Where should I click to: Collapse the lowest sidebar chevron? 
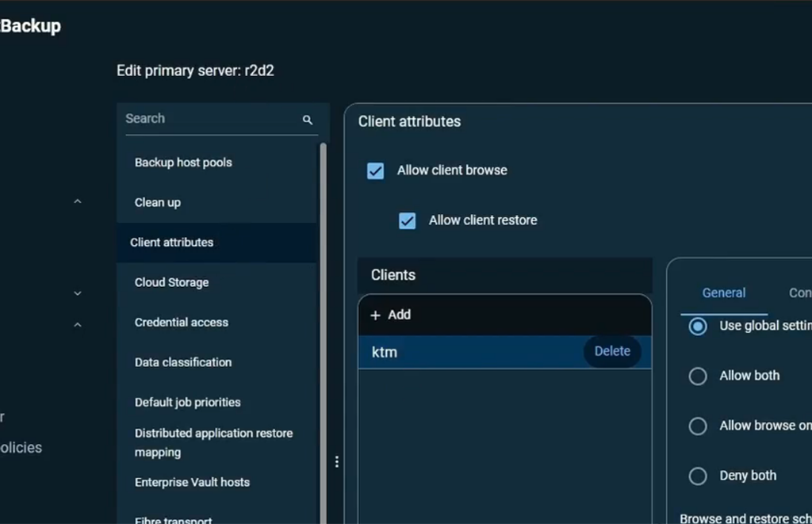78,325
